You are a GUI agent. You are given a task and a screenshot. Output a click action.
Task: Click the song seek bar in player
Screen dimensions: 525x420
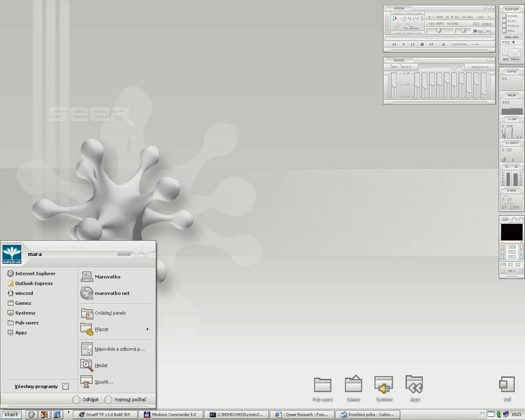(x=440, y=37)
